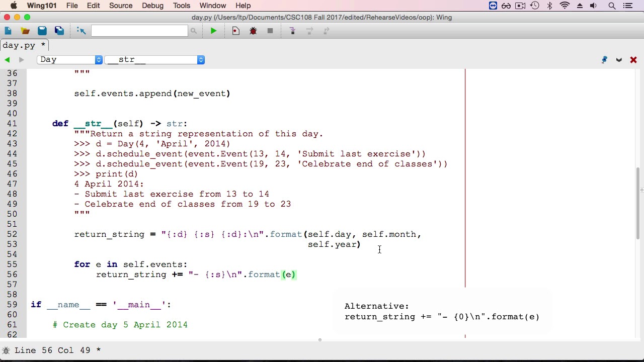The width and height of the screenshot is (644, 362).
Task: Click the Wi-Fi status icon
Action: click(565, 6)
